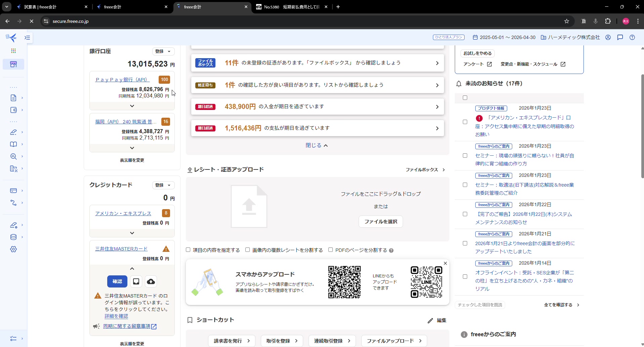Click the home storefront icon in sidebar
The width and height of the screenshot is (644, 347).
(13, 64)
